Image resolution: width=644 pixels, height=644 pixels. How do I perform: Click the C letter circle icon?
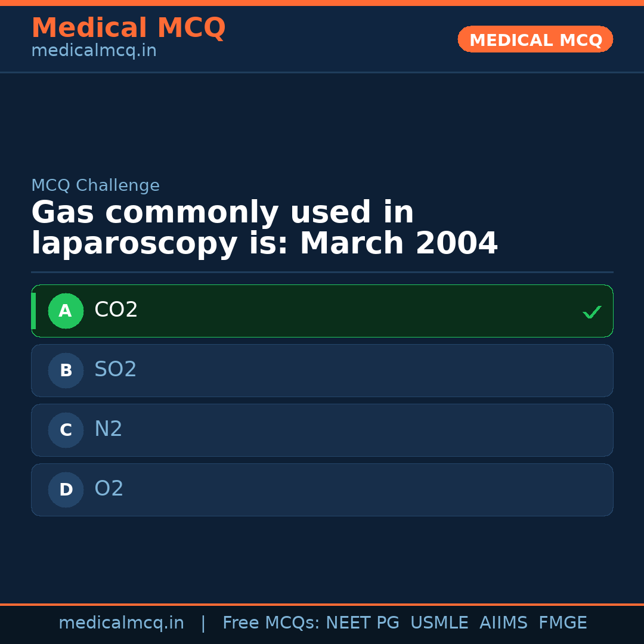click(x=66, y=430)
